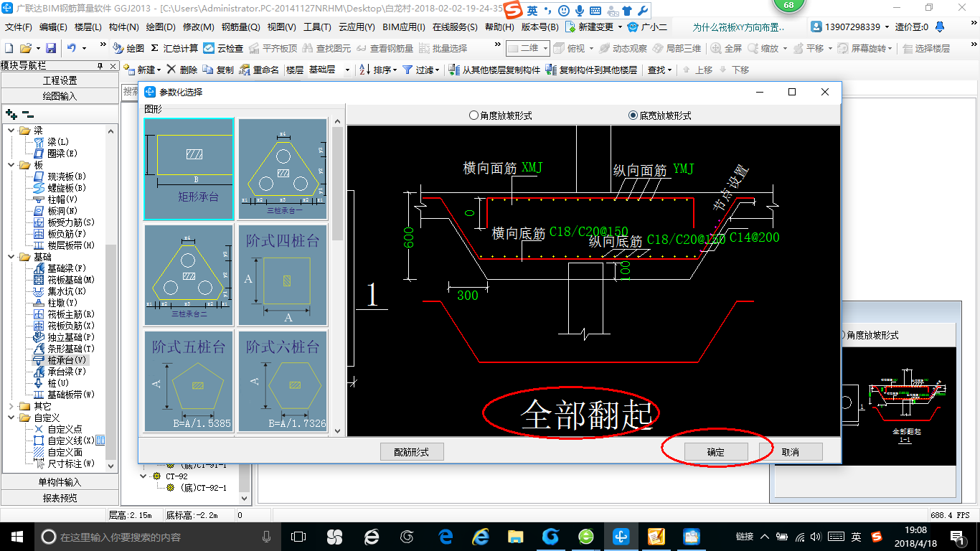
Task: Open the 新建变更 dropdown
Action: pos(593,27)
